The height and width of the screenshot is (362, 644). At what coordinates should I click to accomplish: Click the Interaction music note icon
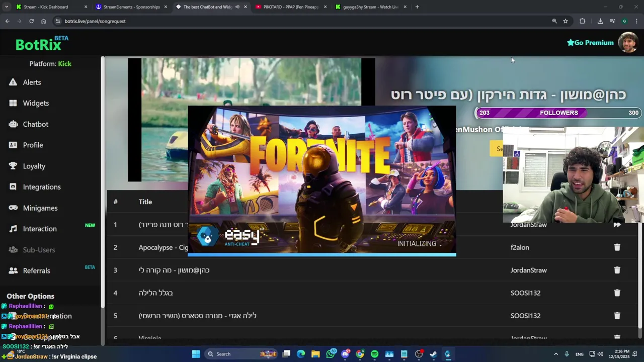(x=13, y=229)
